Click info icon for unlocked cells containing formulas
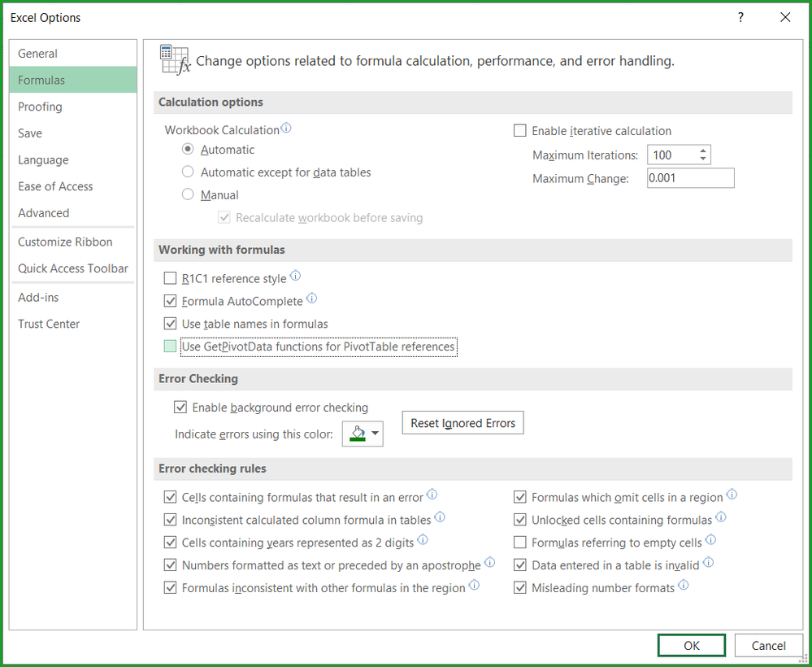The height and width of the screenshot is (667, 812). (x=721, y=517)
